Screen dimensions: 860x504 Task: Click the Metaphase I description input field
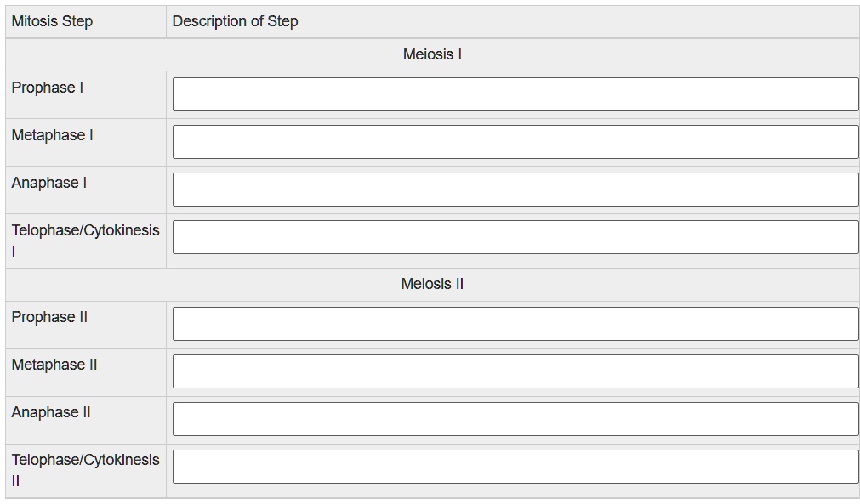pyautogui.click(x=515, y=141)
